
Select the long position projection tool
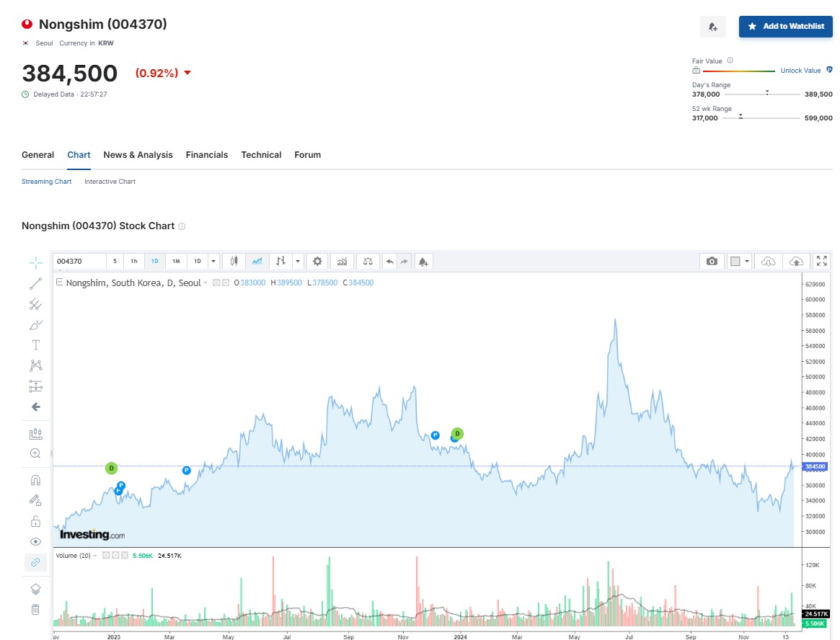tap(35, 386)
